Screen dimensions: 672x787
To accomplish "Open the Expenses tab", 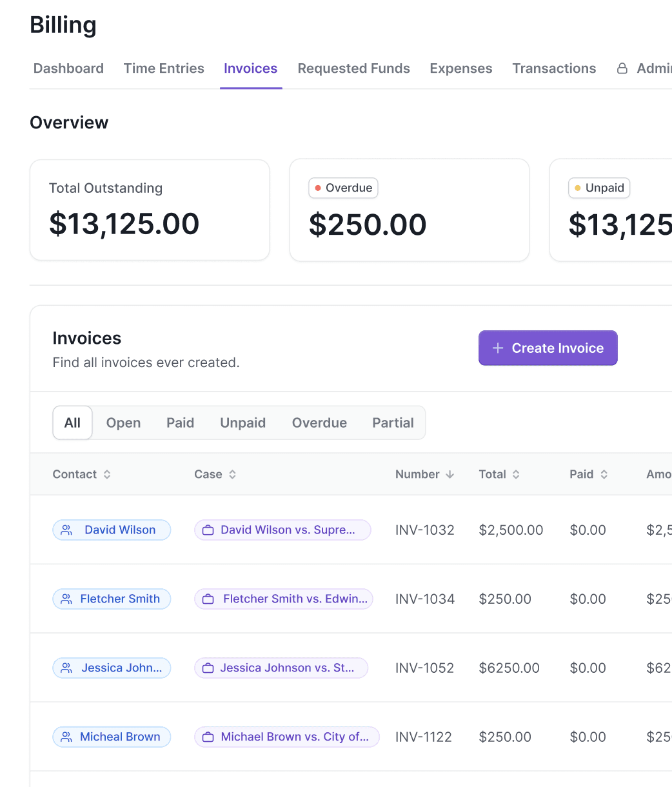I will (x=461, y=68).
